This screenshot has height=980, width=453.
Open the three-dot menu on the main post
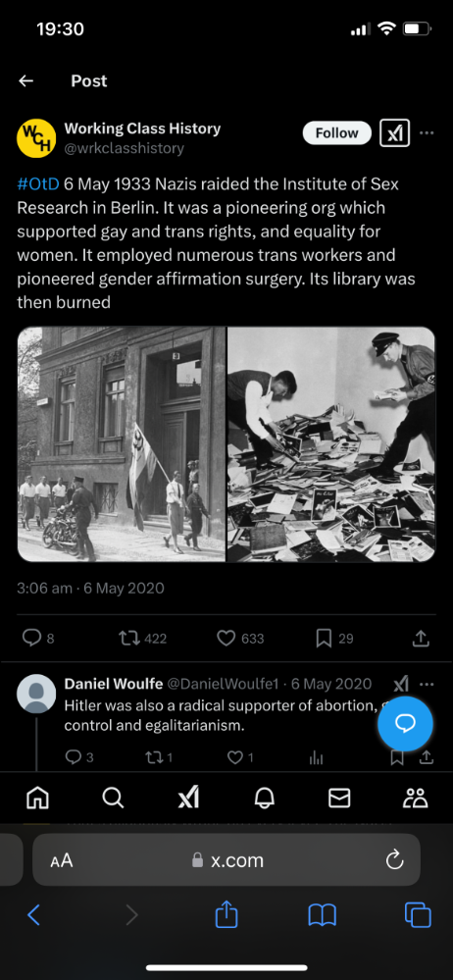tap(427, 132)
